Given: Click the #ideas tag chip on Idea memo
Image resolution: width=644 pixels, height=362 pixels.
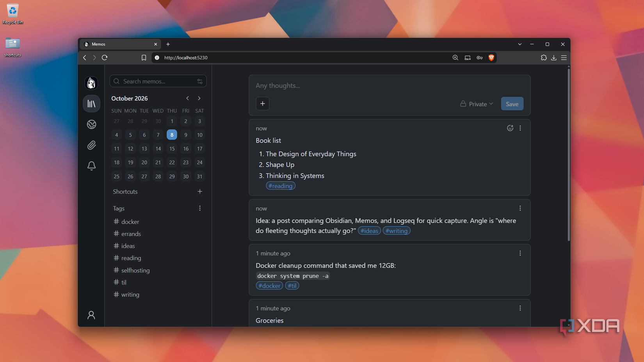Looking at the screenshot, I should tap(369, 231).
